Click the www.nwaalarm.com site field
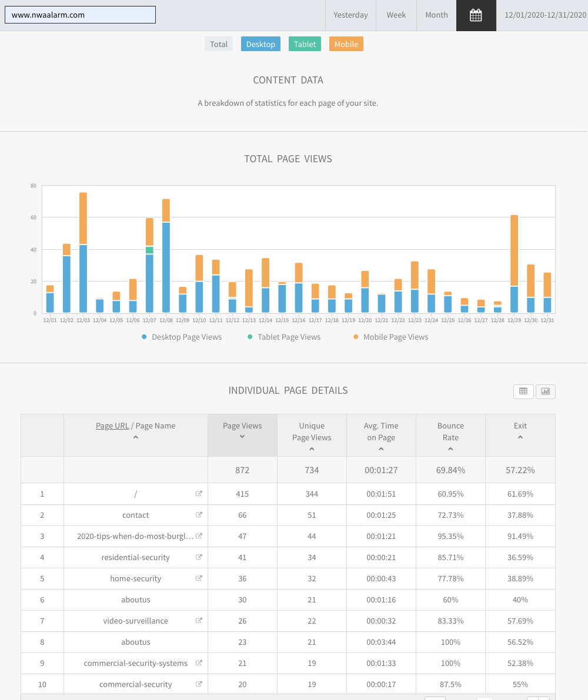The width and height of the screenshot is (588, 700). click(x=81, y=15)
